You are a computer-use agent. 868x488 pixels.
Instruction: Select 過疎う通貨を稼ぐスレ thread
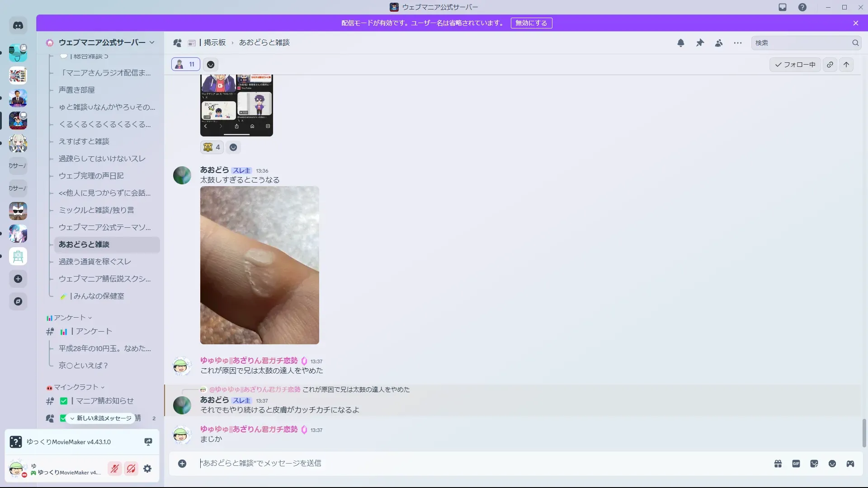click(95, 262)
